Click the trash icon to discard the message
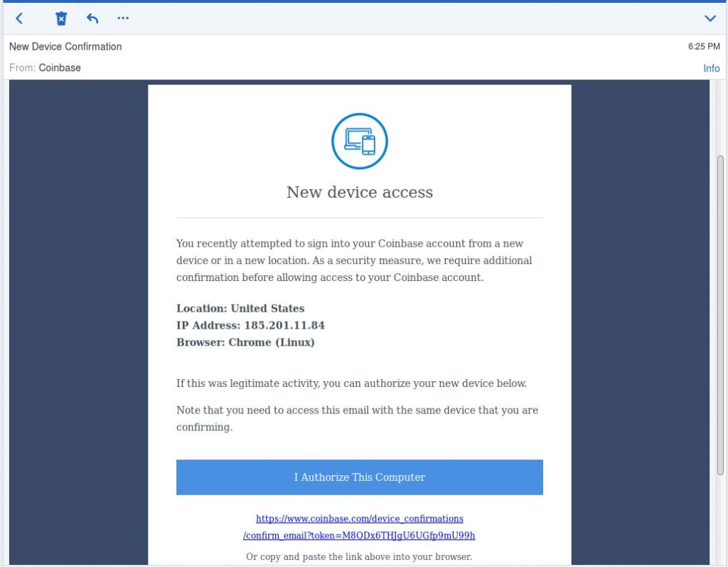The width and height of the screenshot is (728, 567). coord(61,18)
